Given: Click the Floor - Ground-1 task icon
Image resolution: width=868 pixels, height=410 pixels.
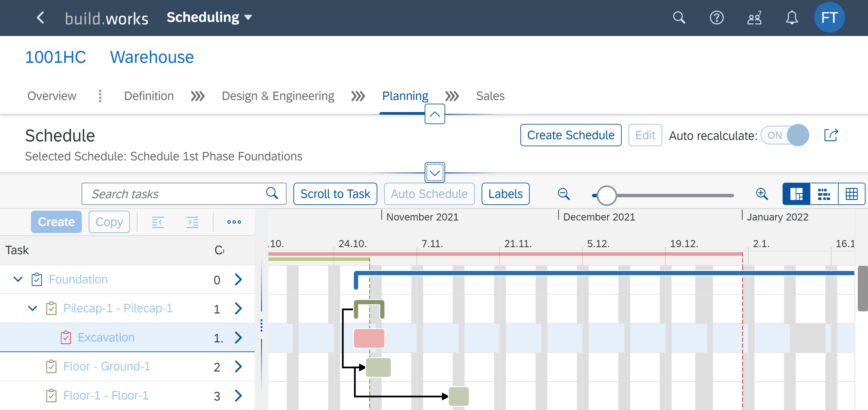Looking at the screenshot, I should pyautogui.click(x=51, y=366).
